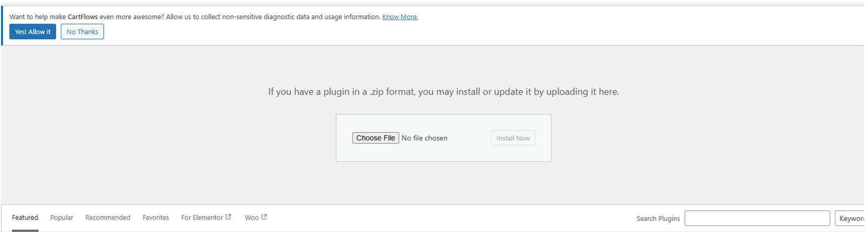The image size is (868, 232).
Task: Expand the Keyword search type dropdown
Action: tap(851, 218)
